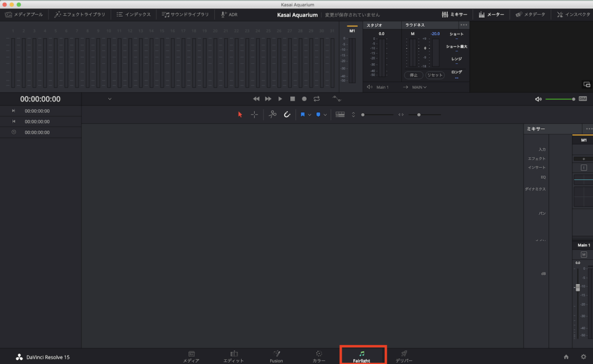Mute monitoring with the speaker icon

tap(538, 99)
